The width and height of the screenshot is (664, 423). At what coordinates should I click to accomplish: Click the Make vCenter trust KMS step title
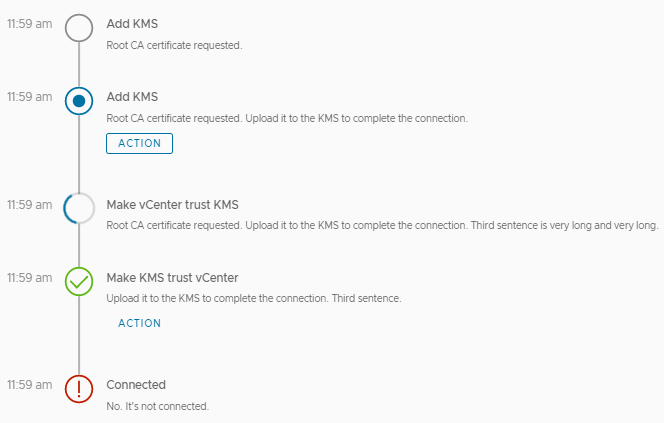pyautogui.click(x=172, y=205)
